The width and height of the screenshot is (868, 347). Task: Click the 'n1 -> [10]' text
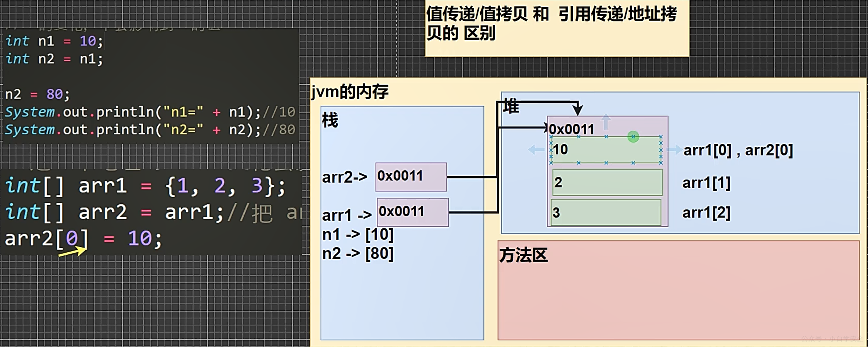click(x=357, y=234)
